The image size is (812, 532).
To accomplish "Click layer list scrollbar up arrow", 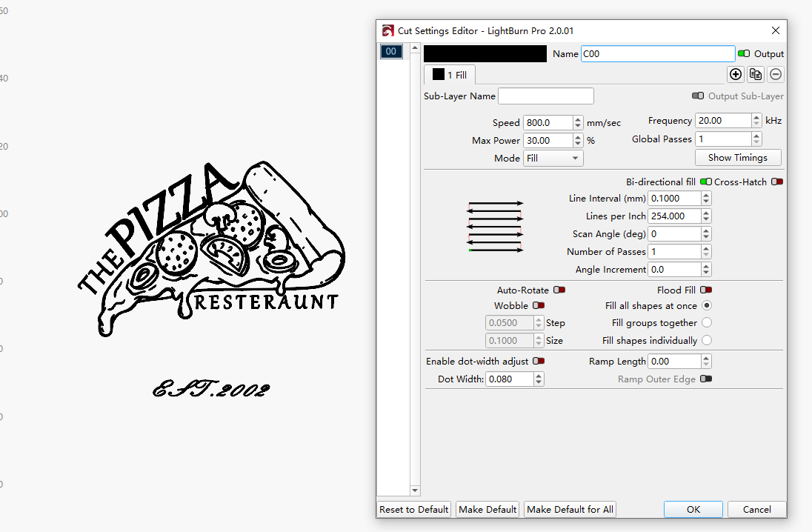I will pos(415,48).
